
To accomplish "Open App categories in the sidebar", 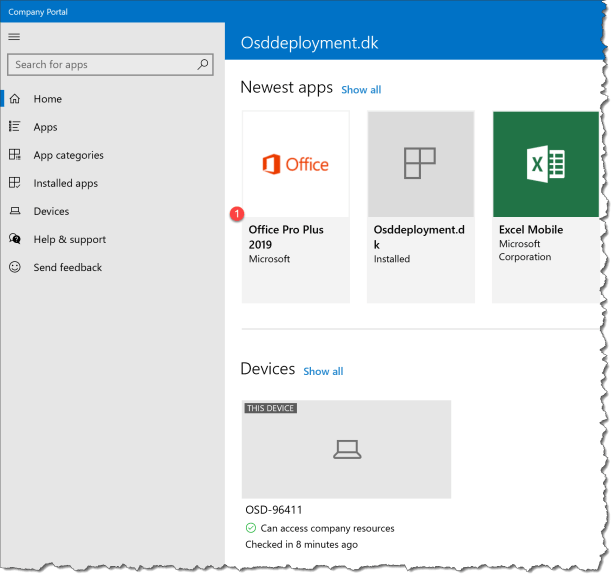I will click(x=113, y=155).
